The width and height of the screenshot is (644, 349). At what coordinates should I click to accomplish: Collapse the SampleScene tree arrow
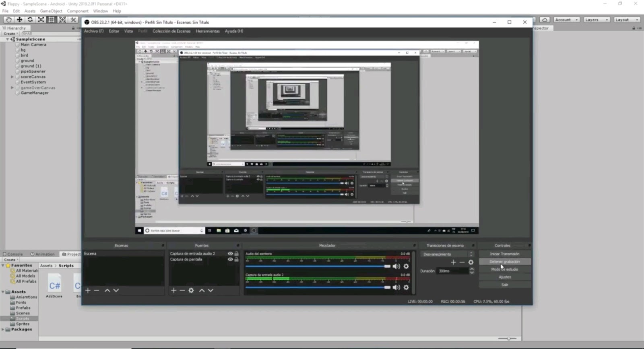tap(7, 39)
